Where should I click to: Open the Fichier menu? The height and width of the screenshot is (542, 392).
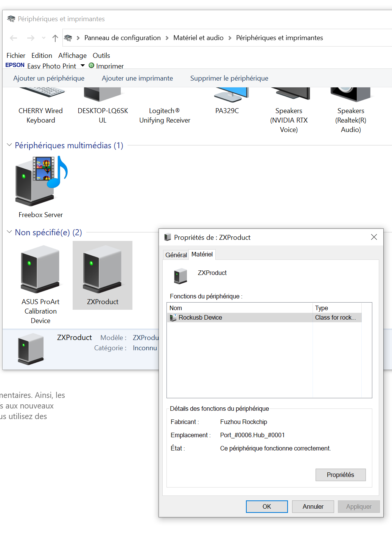pos(16,56)
